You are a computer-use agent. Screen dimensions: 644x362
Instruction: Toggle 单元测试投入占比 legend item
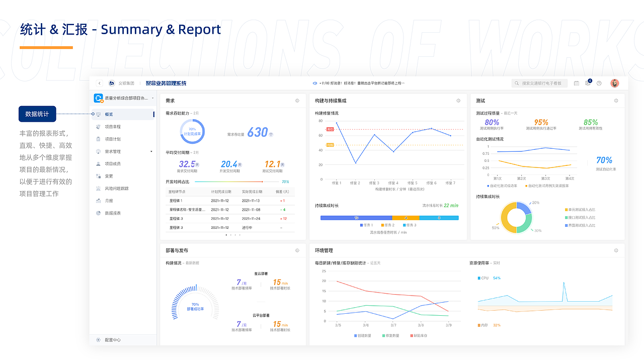pos(580,209)
